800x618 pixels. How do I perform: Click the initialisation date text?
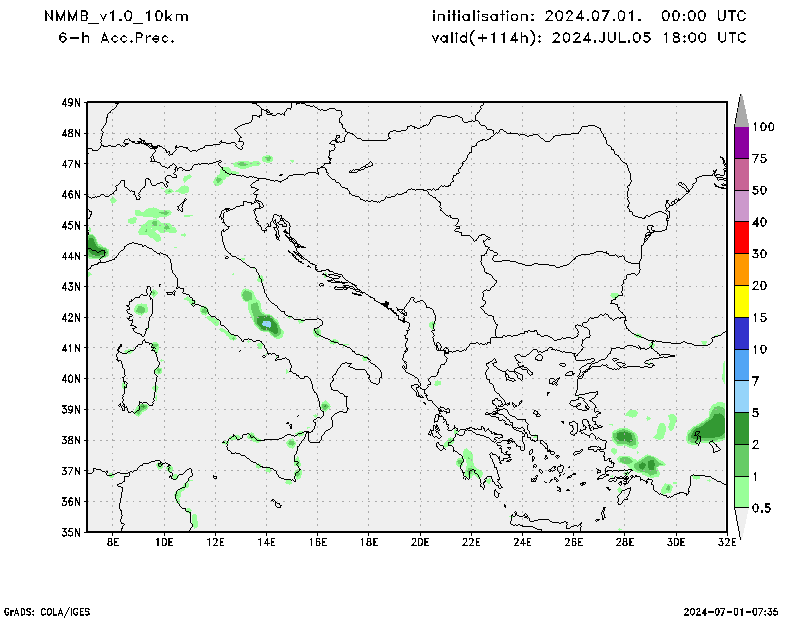click(x=589, y=17)
